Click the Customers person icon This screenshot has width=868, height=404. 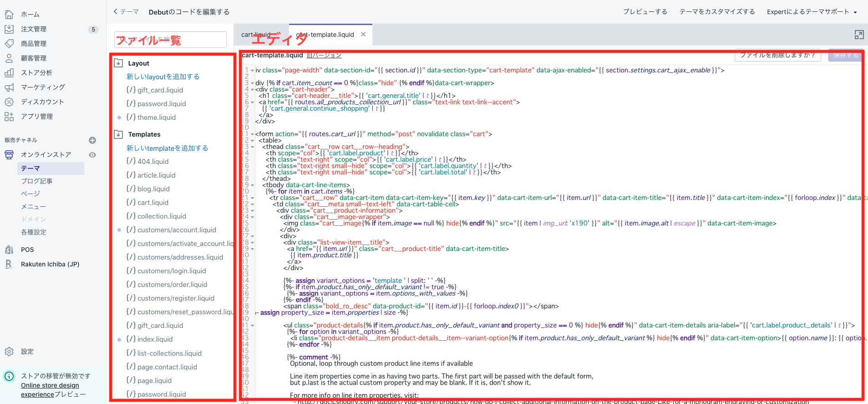pos(9,58)
